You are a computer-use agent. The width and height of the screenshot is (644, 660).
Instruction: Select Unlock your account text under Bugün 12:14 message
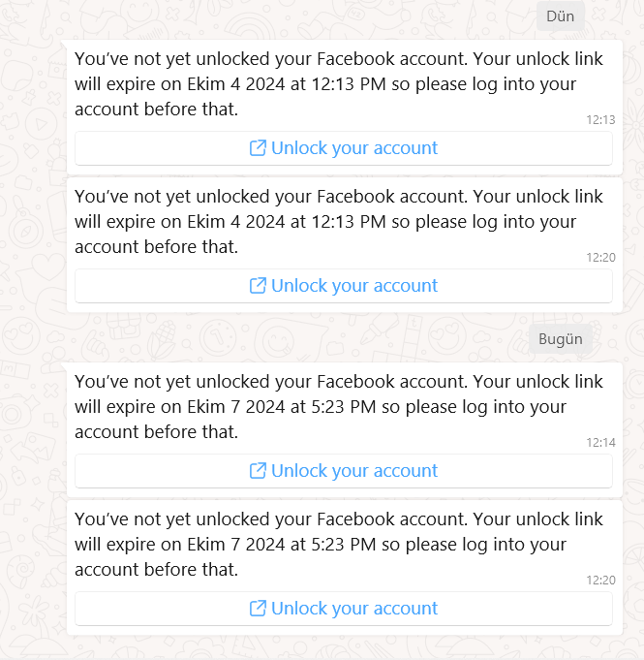(354, 471)
